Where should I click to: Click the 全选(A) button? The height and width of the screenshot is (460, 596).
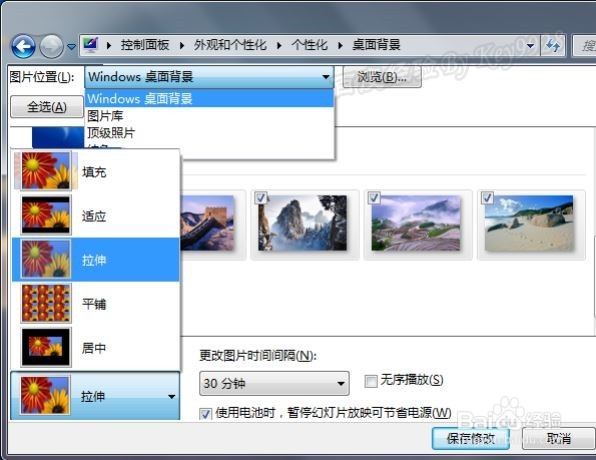point(47,107)
